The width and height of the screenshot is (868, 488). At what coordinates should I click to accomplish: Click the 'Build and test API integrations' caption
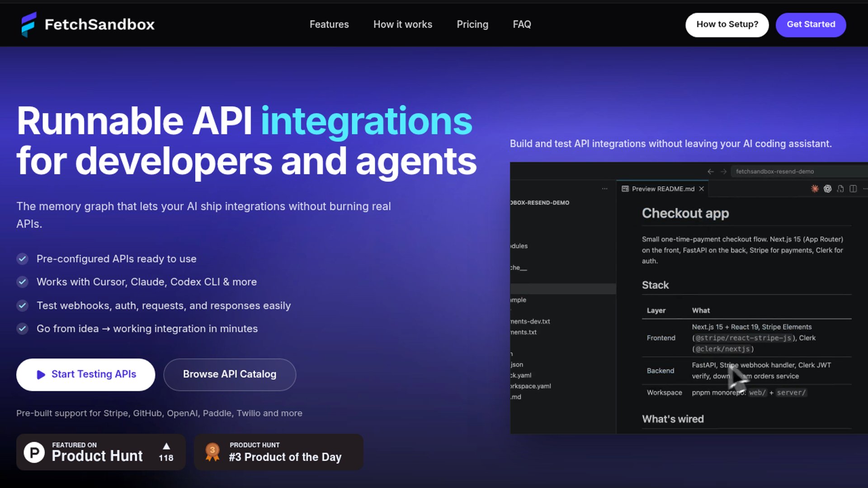(x=671, y=144)
